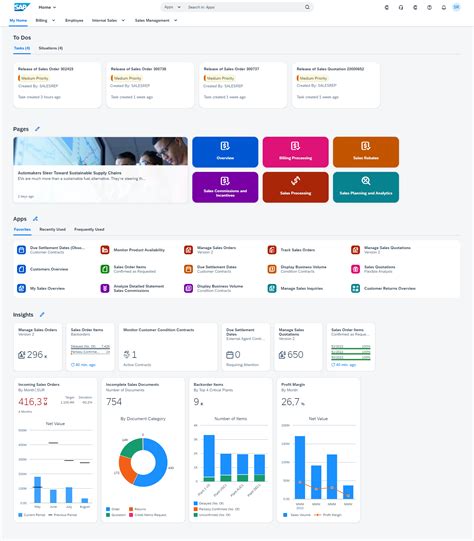Open the SR user avatar menu
The width and height of the screenshot is (474, 541).
pos(456,7)
